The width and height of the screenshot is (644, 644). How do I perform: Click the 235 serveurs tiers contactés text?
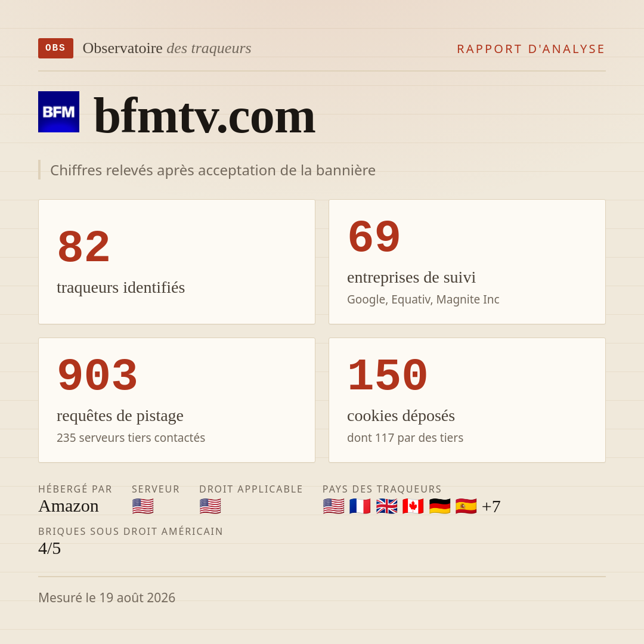click(x=131, y=438)
